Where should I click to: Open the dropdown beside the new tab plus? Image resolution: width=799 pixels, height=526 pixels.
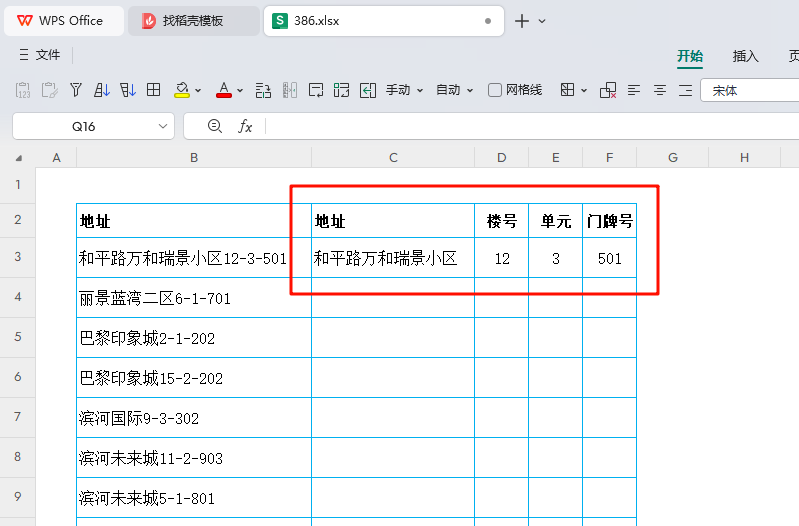pos(542,21)
